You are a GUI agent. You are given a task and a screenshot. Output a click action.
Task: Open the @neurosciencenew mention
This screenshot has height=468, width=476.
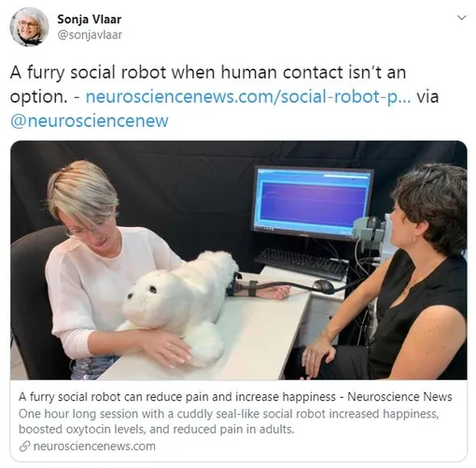(x=90, y=121)
